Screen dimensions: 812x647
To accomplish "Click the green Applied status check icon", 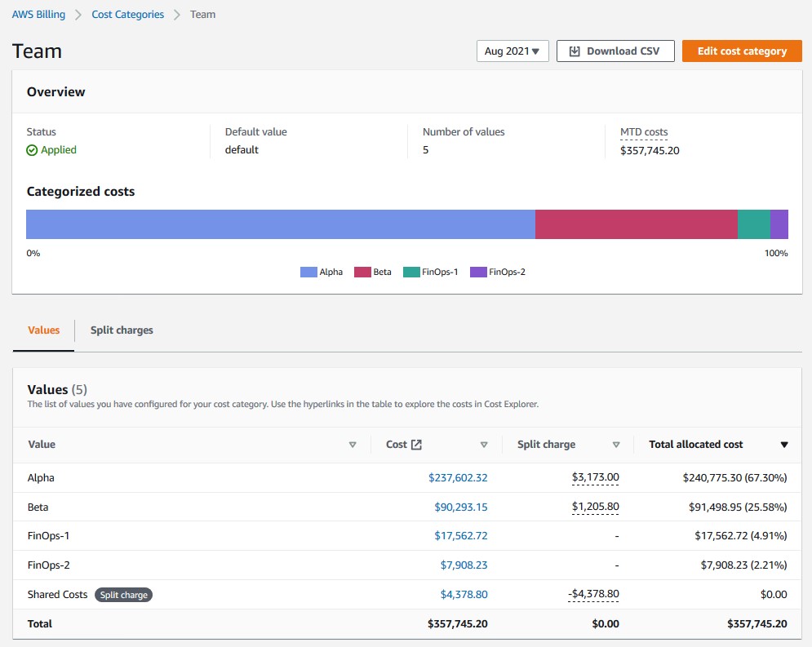I will pyautogui.click(x=29, y=150).
